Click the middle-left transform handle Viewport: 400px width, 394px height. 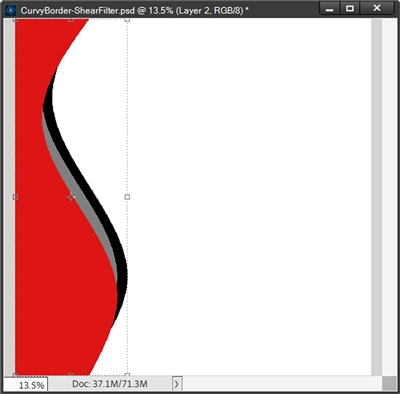click(15, 197)
